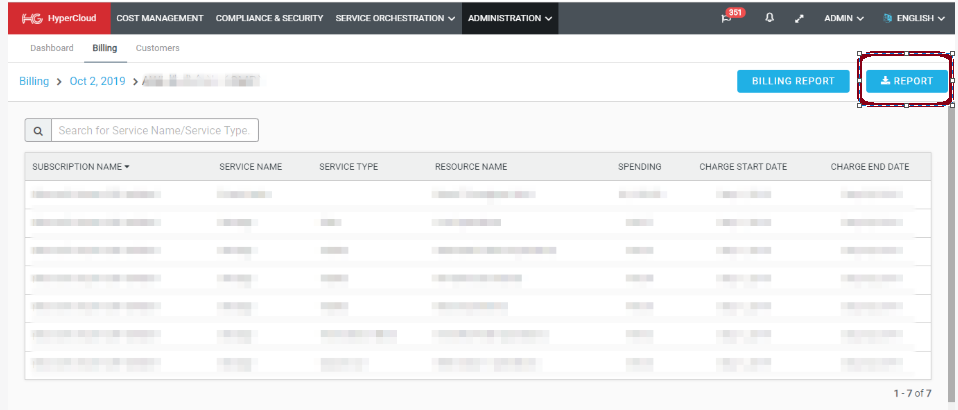The width and height of the screenshot is (958, 410).
Task: Expand the Service Orchestration menu
Action: pyautogui.click(x=395, y=18)
